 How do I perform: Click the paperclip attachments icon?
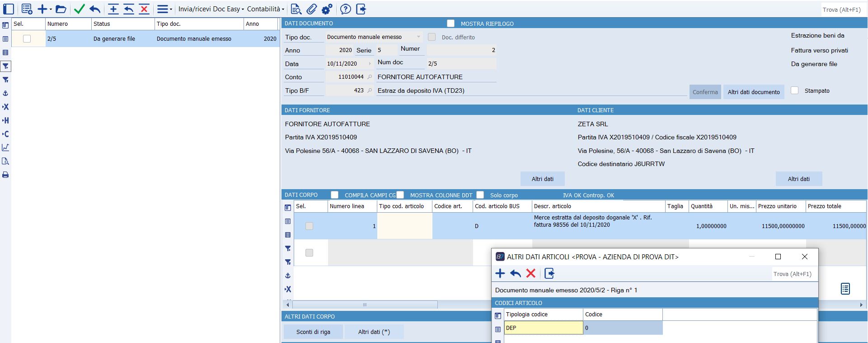pos(311,9)
